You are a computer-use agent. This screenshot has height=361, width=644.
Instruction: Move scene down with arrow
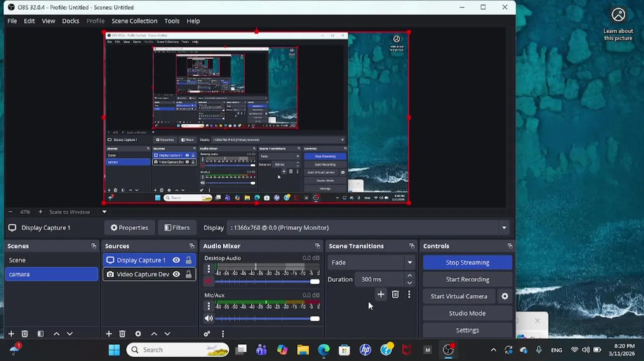click(x=70, y=334)
